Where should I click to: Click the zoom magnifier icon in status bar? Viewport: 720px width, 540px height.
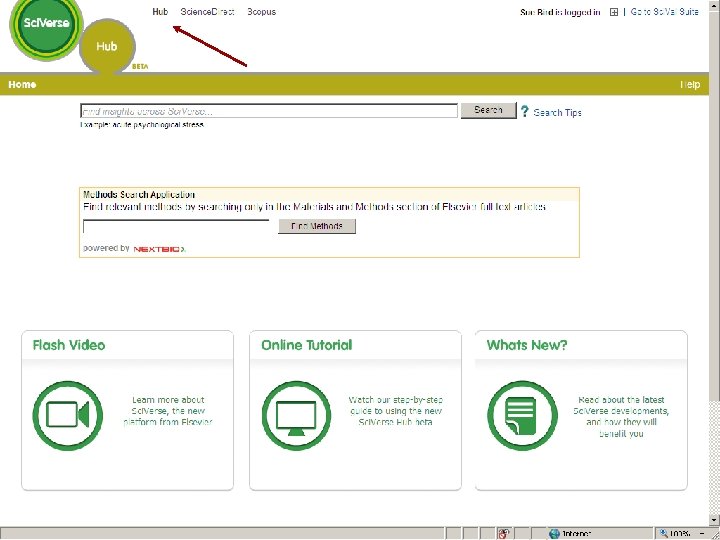pyautogui.click(x=663, y=534)
